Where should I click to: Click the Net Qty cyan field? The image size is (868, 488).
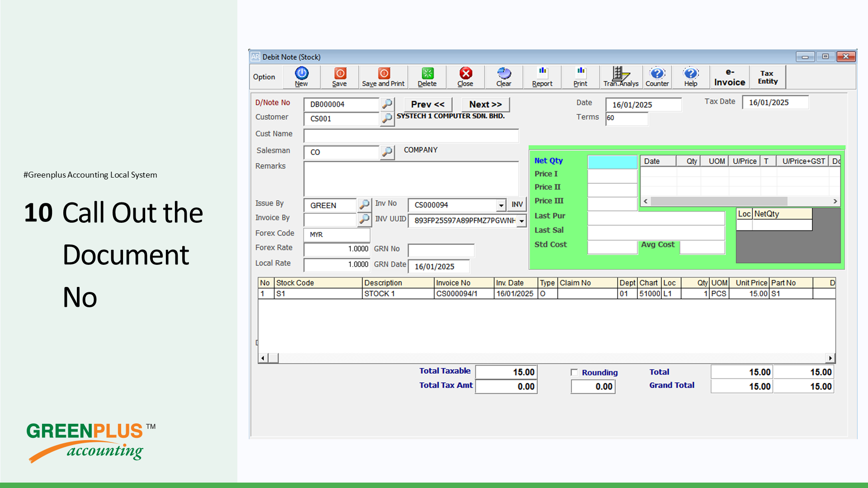pos(612,162)
